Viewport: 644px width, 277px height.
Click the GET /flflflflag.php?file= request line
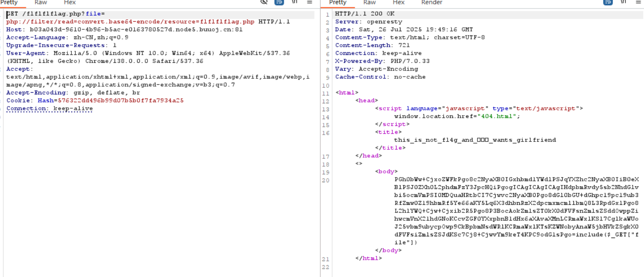(x=55, y=14)
